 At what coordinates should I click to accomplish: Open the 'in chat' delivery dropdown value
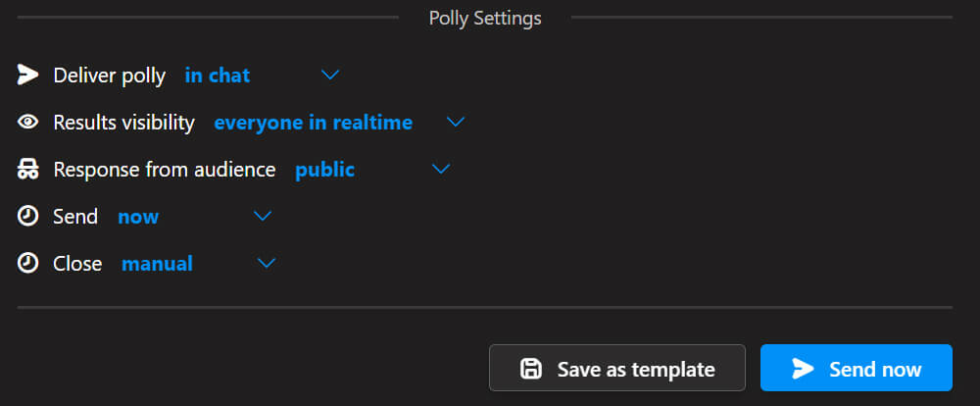218,76
